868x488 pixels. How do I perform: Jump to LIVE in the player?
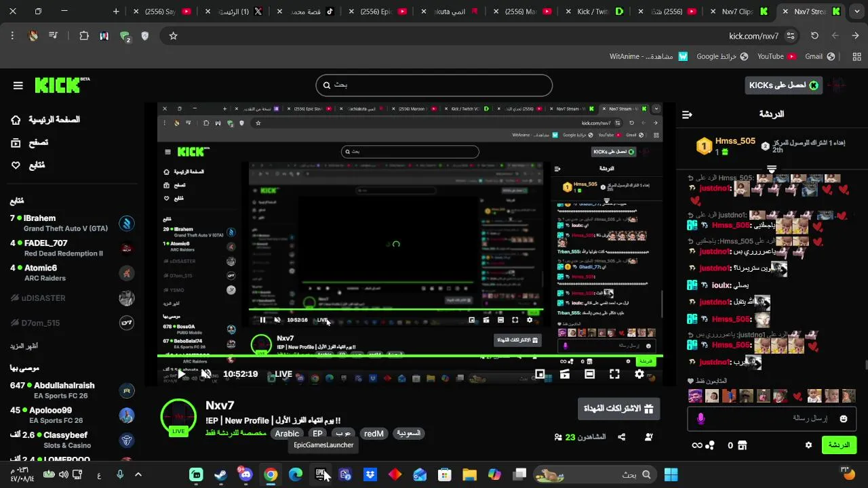(283, 374)
